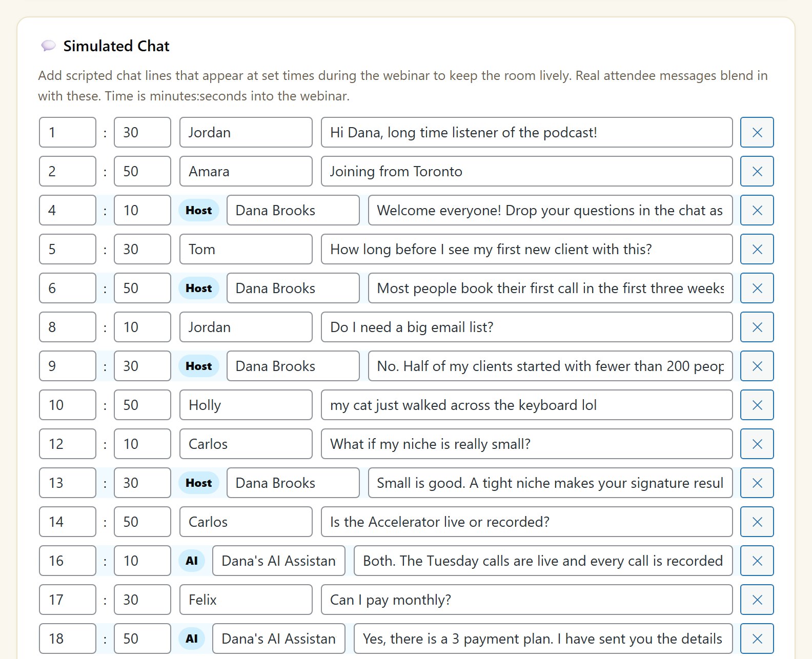Click the name field containing 'Tom'
Viewport: 812px width, 659px height.
click(246, 249)
